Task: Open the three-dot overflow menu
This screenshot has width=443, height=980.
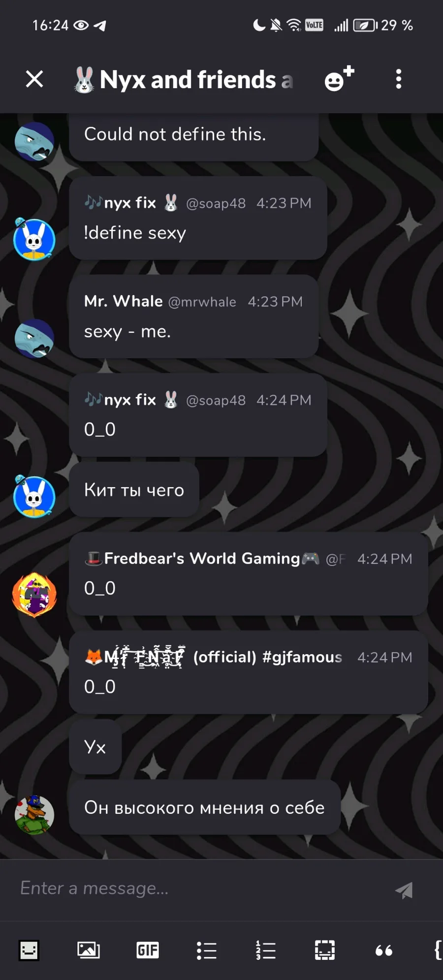Action: point(399,79)
